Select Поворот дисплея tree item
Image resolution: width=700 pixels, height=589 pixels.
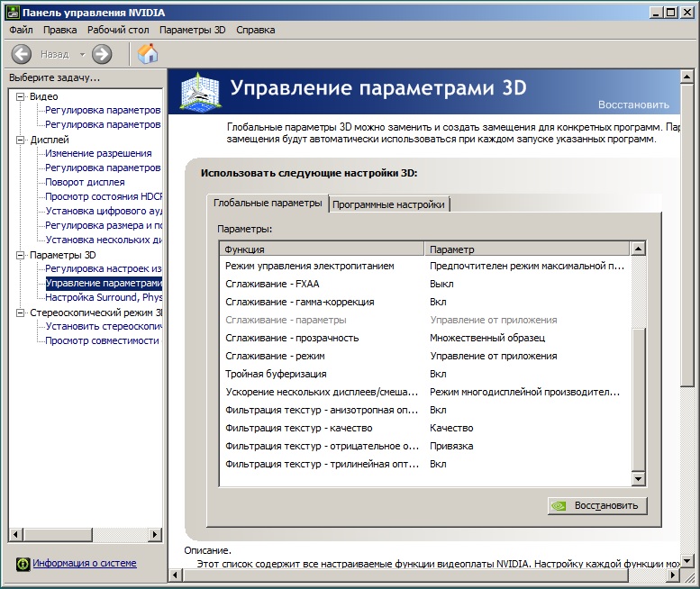point(85,182)
